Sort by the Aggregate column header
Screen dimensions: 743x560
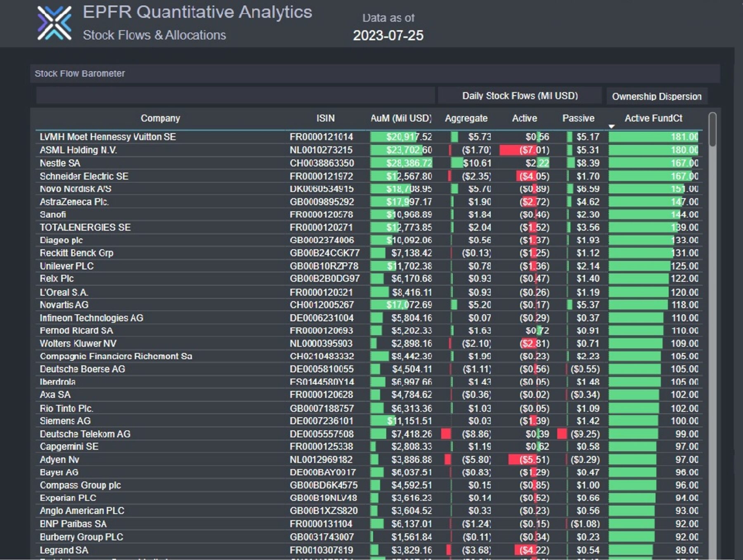pyautogui.click(x=466, y=118)
